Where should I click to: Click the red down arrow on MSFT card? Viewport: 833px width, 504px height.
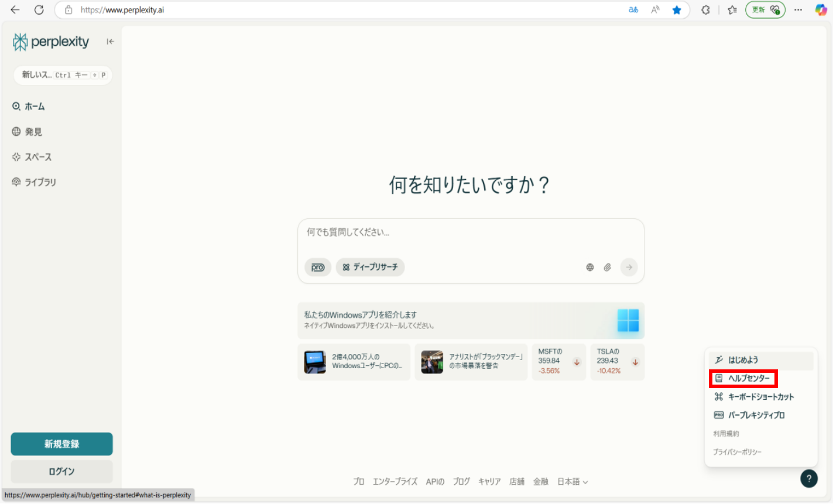577,362
